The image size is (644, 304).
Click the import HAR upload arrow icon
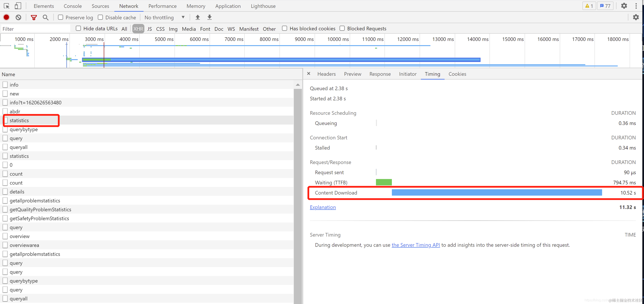197,17
